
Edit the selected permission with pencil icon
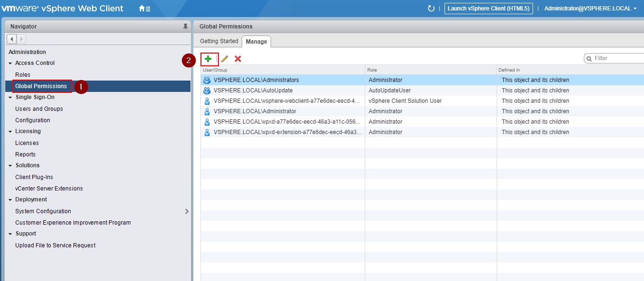click(225, 59)
